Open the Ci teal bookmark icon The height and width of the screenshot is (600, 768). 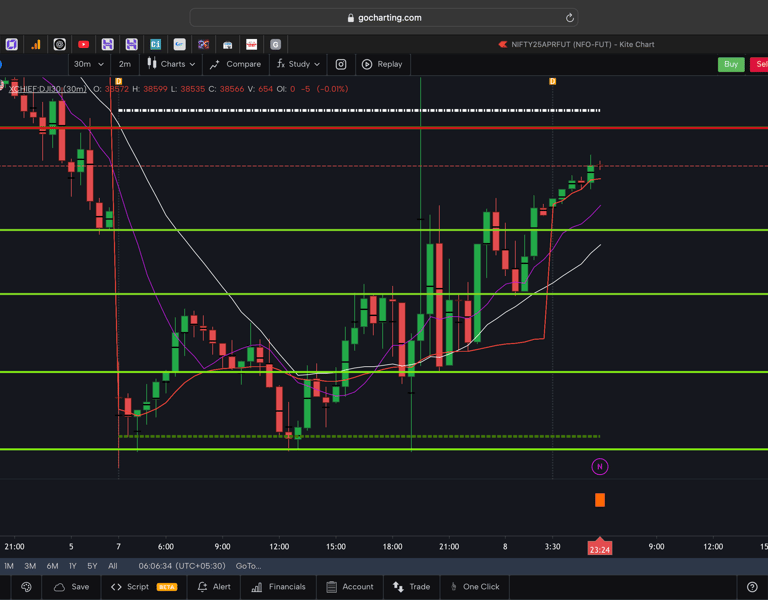[156, 45]
